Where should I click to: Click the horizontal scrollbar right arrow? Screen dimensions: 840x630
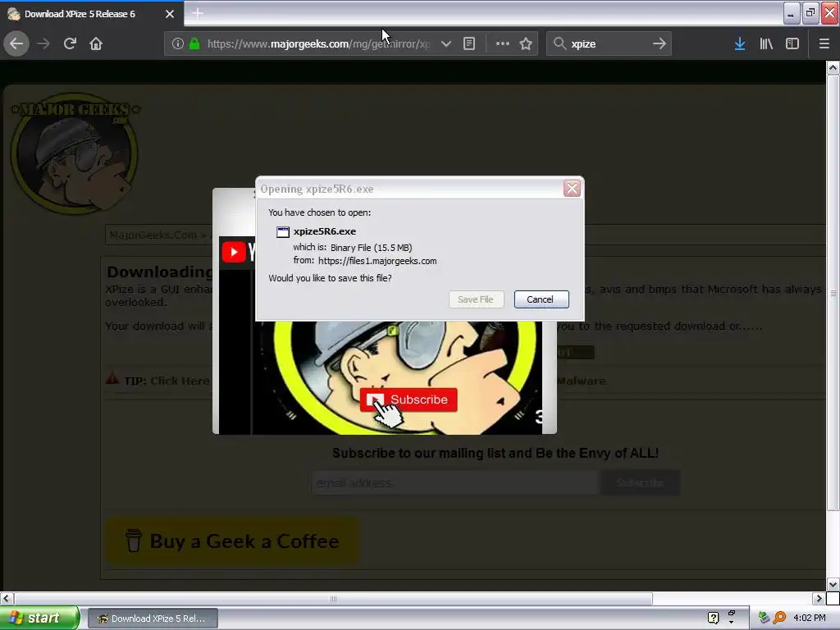pos(819,598)
